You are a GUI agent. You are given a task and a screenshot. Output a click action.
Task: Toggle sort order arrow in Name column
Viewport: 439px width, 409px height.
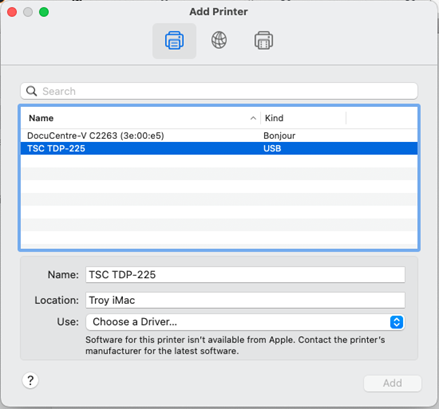click(x=253, y=118)
